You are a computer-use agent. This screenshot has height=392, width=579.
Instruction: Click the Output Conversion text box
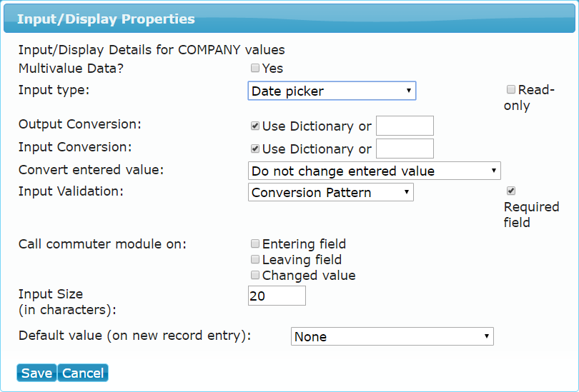(x=405, y=126)
